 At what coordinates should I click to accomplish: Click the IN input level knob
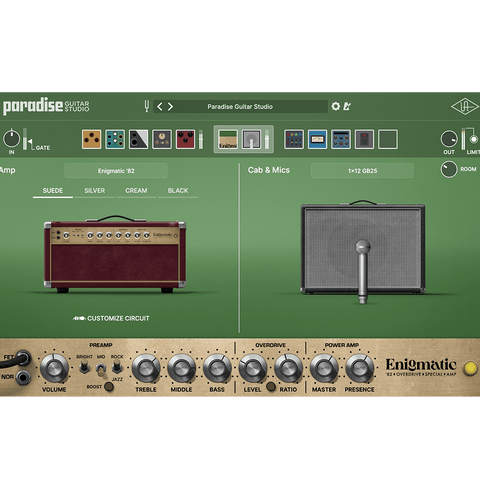(12, 139)
